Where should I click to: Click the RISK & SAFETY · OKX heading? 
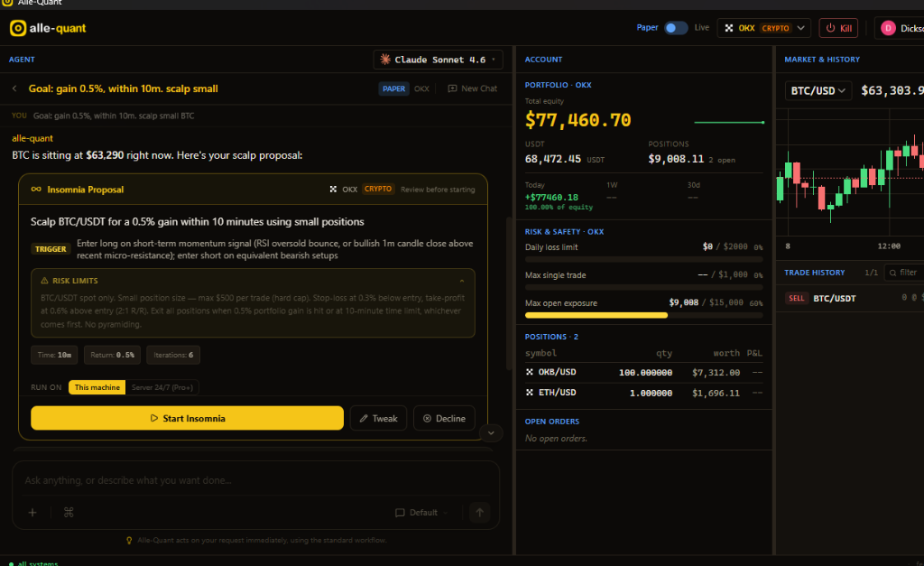(565, 232)
